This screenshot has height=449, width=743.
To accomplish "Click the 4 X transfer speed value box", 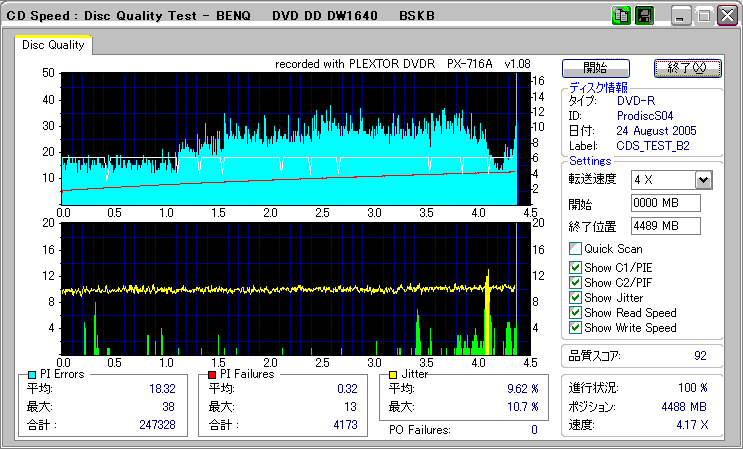I will pyautogui.click(x=662, y=180).
